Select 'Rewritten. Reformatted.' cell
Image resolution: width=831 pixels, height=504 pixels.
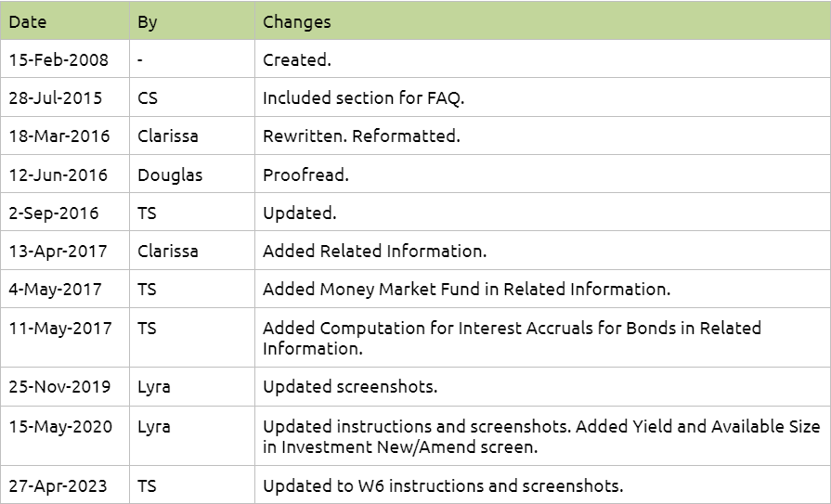pos(542,136)
